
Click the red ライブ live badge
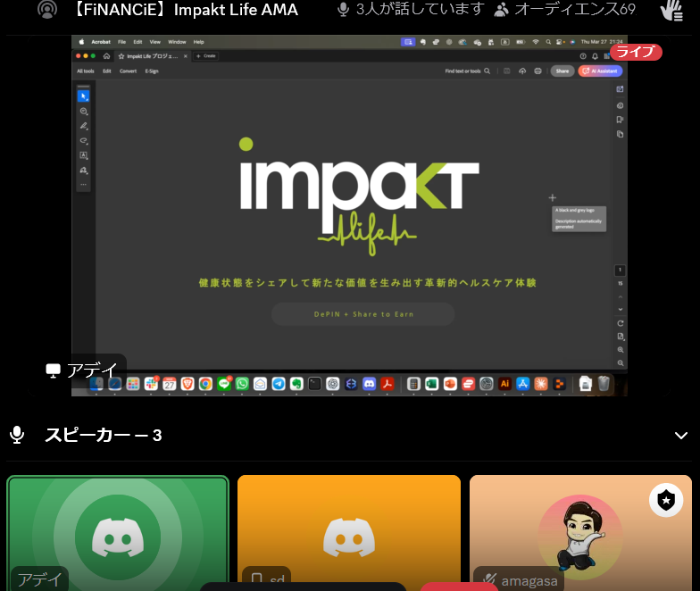pos(636,52)
